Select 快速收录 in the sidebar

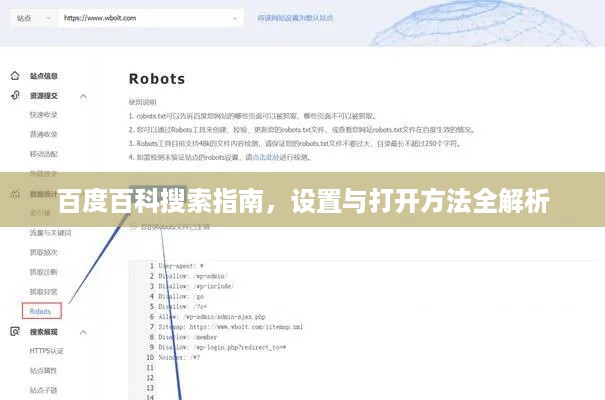pyautogui.click(x=43, y=115)
